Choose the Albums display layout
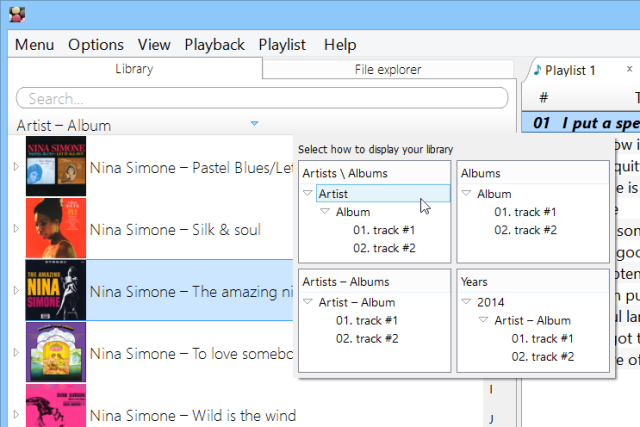This screenshot has height=427, width=640. [533, 212]
